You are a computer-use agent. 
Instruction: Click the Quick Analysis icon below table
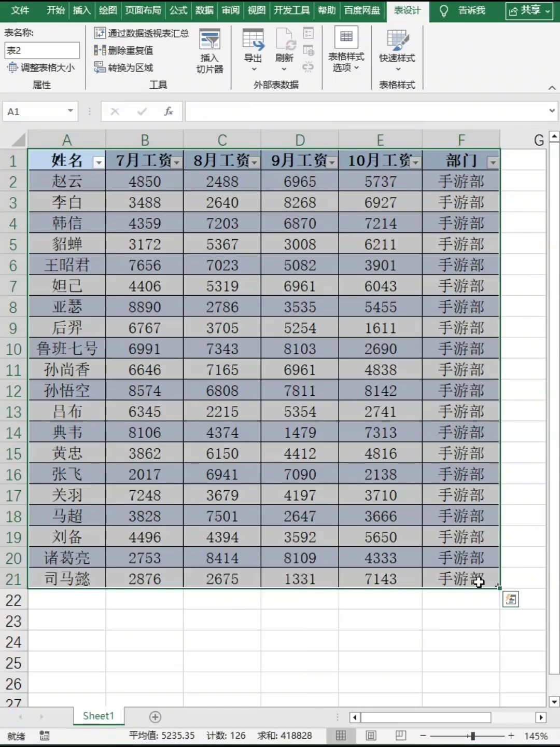511,600
